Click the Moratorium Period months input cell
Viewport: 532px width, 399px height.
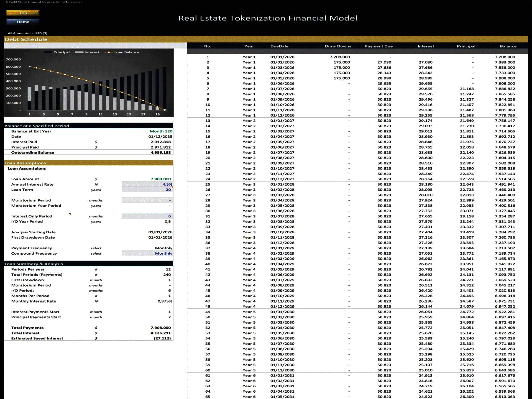(147, 200)
